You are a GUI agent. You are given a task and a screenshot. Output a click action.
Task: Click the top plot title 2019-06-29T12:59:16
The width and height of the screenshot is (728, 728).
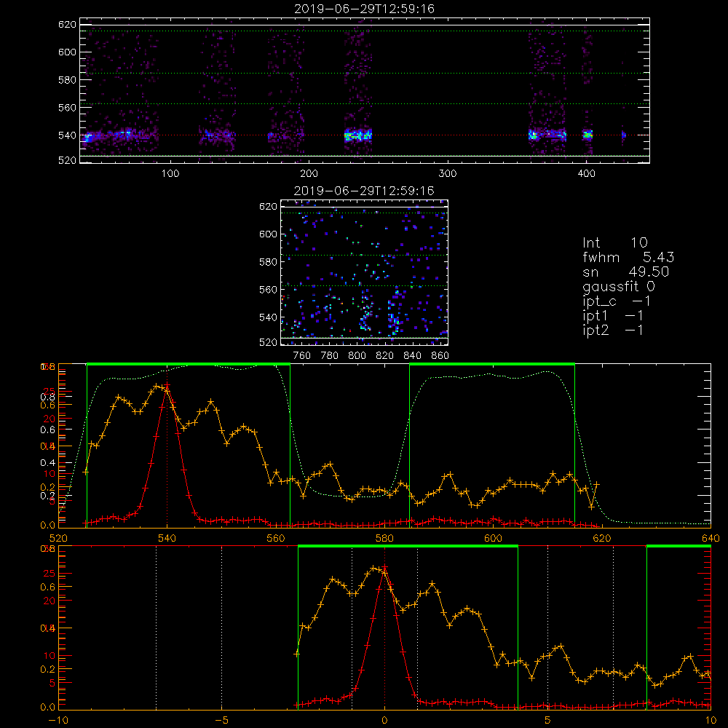point(365,9)
